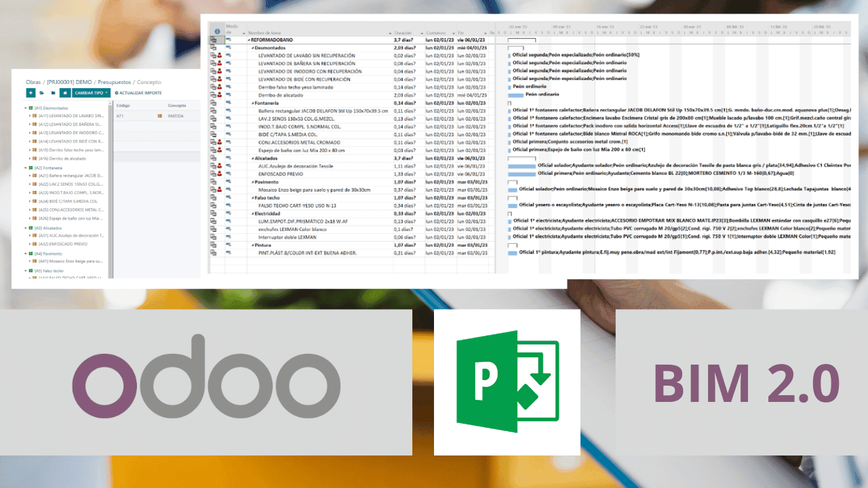Click the 02 ene '23 timescale header

tap(519, 26)
